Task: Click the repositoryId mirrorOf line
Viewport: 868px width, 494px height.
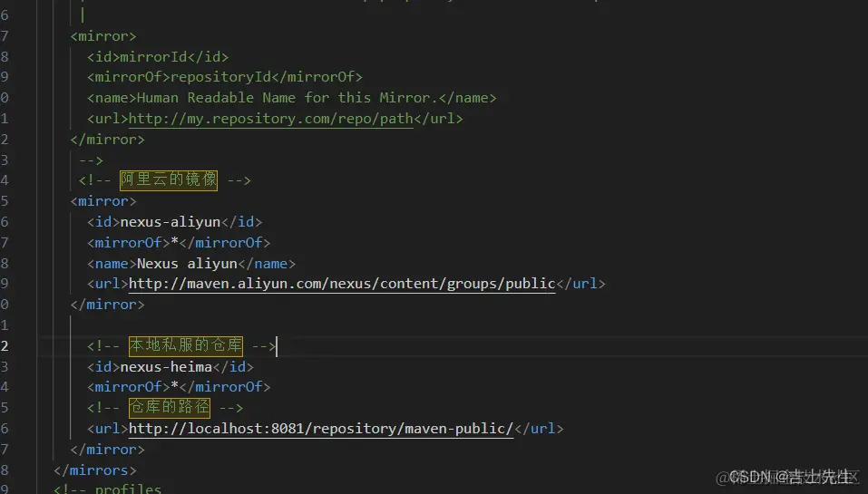Action: click(224, 77)
